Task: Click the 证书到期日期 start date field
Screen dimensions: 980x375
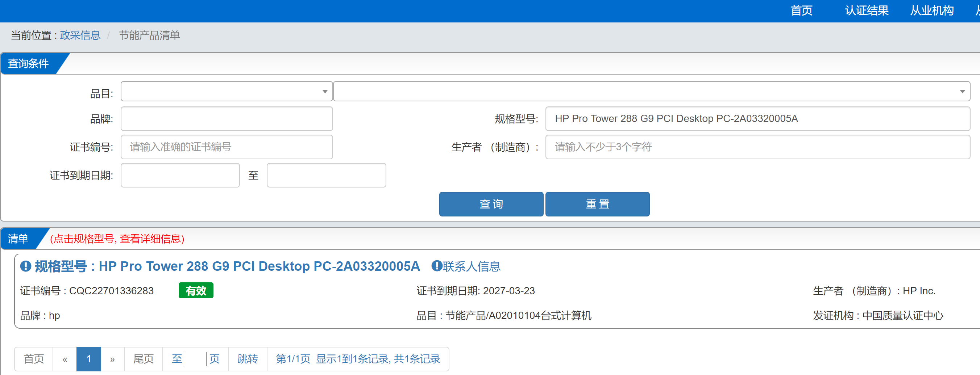Action: (180, 175)
